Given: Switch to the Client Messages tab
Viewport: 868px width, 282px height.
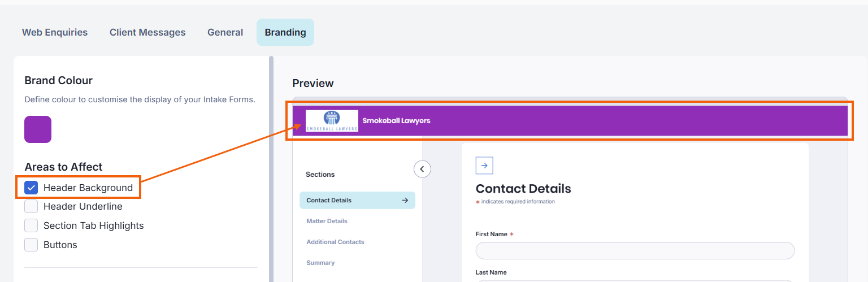Looking at the screenshot, I should pyautogui.click(x=147, y=32).
